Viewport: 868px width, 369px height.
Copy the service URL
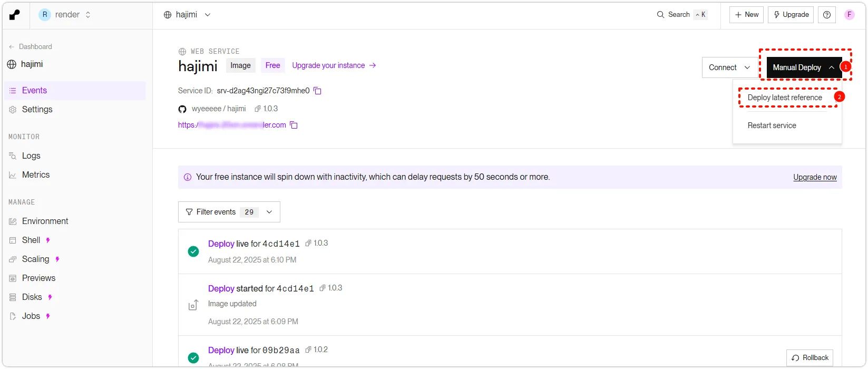[294, 125]
